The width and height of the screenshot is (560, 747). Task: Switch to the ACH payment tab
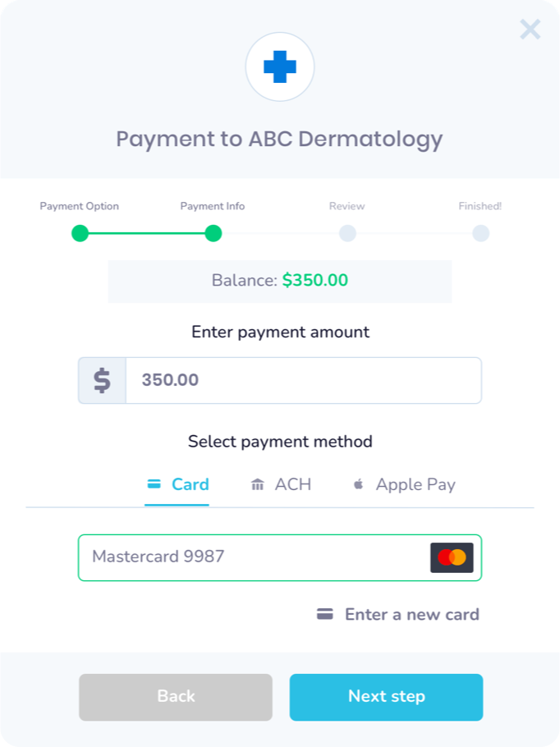[281, 484]
